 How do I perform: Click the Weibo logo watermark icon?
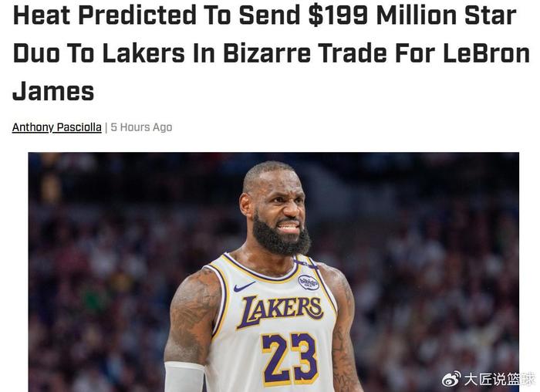pyautogui.click(x=451, y=379)
